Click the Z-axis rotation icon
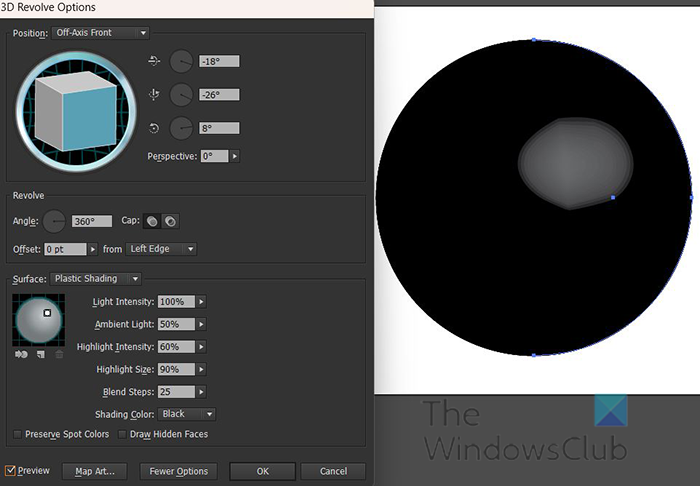700x486 pixels. tap(154, 129)
